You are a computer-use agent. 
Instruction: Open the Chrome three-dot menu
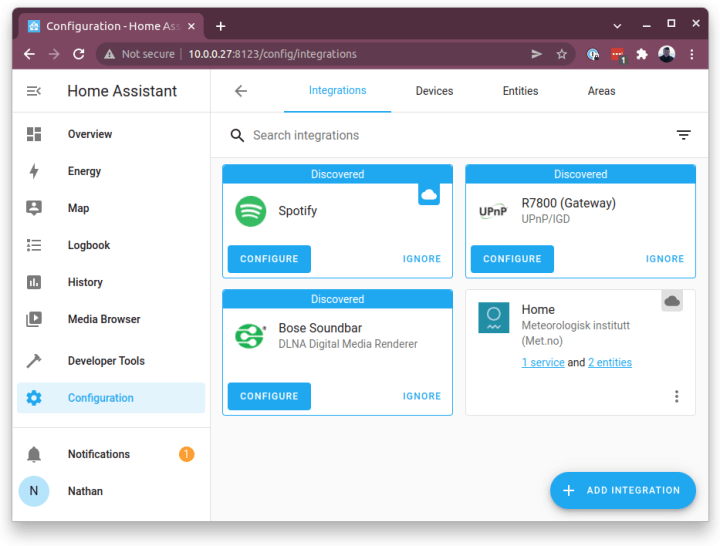tap(692, 54)
